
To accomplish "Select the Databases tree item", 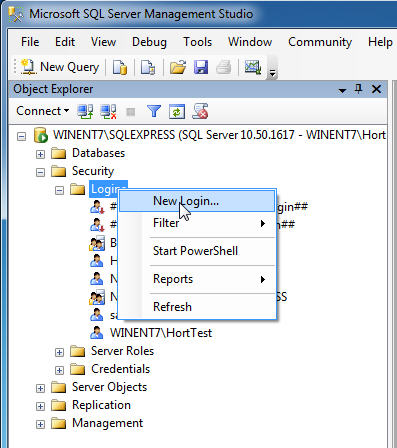I will coord(98,153).
